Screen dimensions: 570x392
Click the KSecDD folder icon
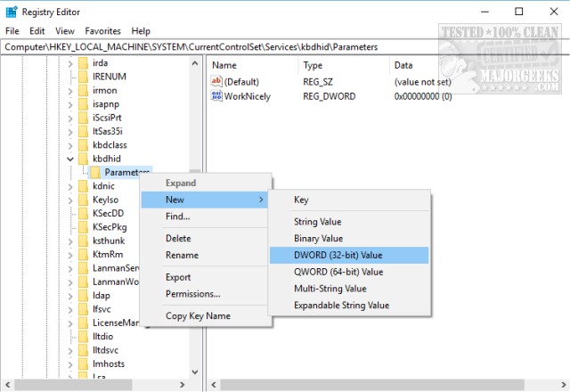point(83,214)
